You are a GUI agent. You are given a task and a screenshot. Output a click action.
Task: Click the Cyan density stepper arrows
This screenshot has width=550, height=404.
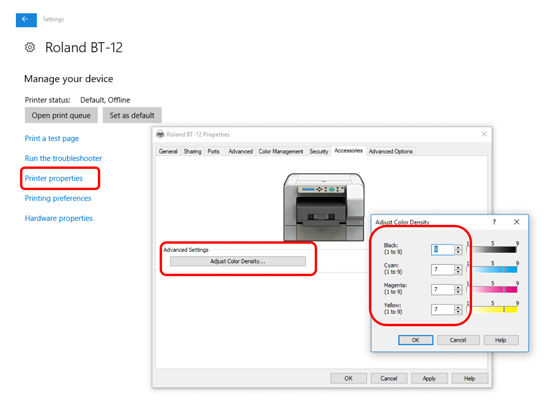pyautogui.click(x=458, y=269)
